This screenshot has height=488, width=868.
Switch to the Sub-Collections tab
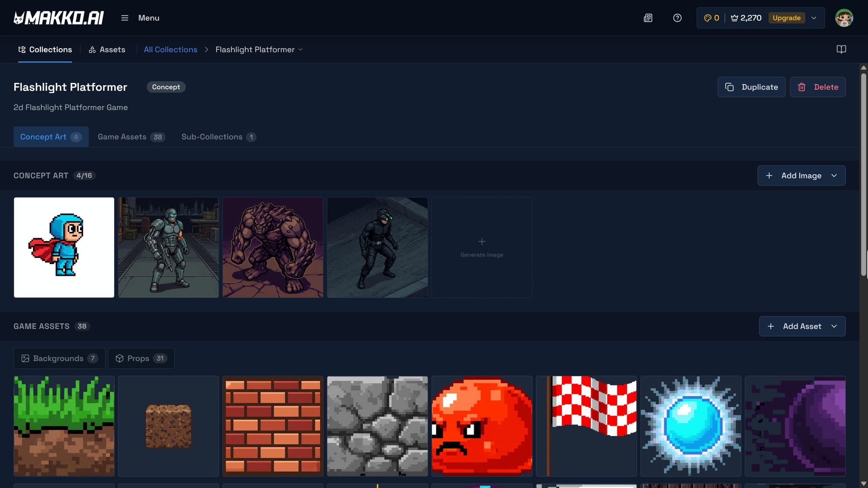(218, 137)
